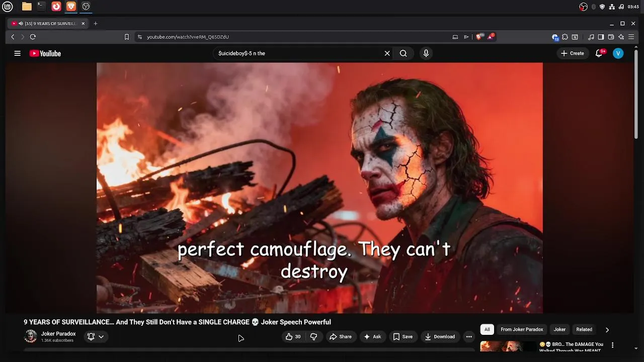Open the tab search window icon
Image resolution: width=644 pixels, height=362 pixels.
pyautogui.click(x=575, y=37)
